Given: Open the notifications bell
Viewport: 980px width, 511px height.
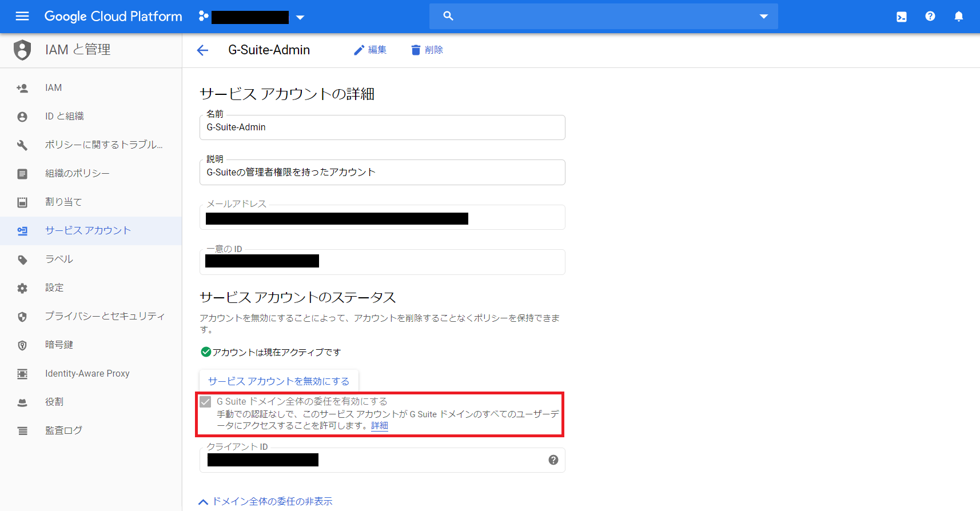Looking at the screenshot, I should [959, 16].
